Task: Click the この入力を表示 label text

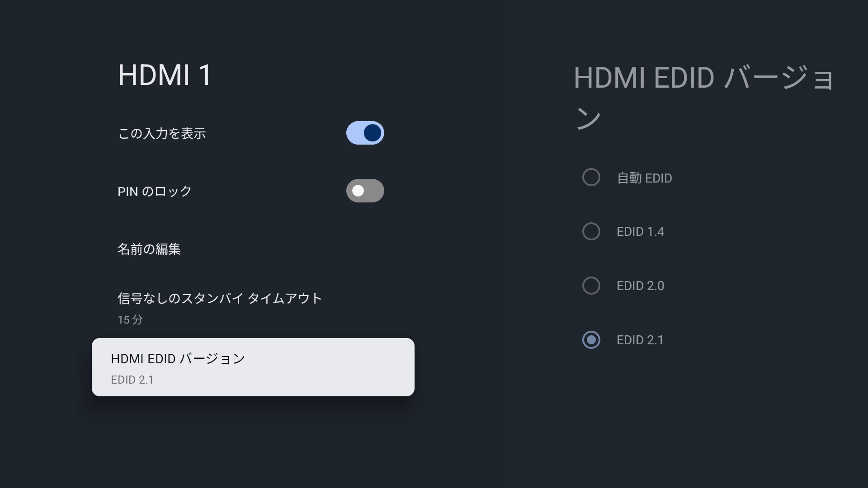Action: pyautogui.click(x=162, y=134)
